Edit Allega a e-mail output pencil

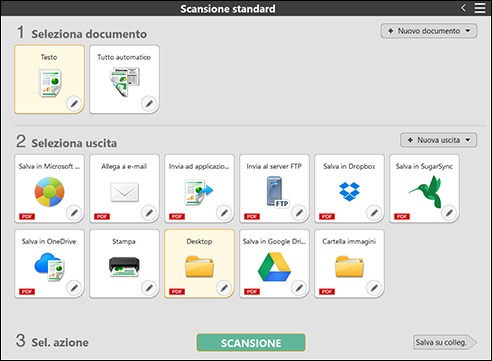(x=149, y=212)
